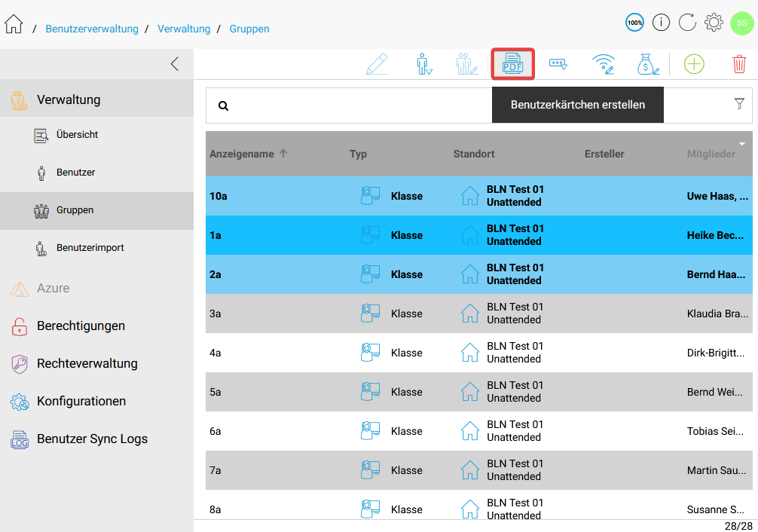Click the password dropdown toolbar icon
This screenshot has width=758, height=532.
pyautogui.click(x=558, y=64)
